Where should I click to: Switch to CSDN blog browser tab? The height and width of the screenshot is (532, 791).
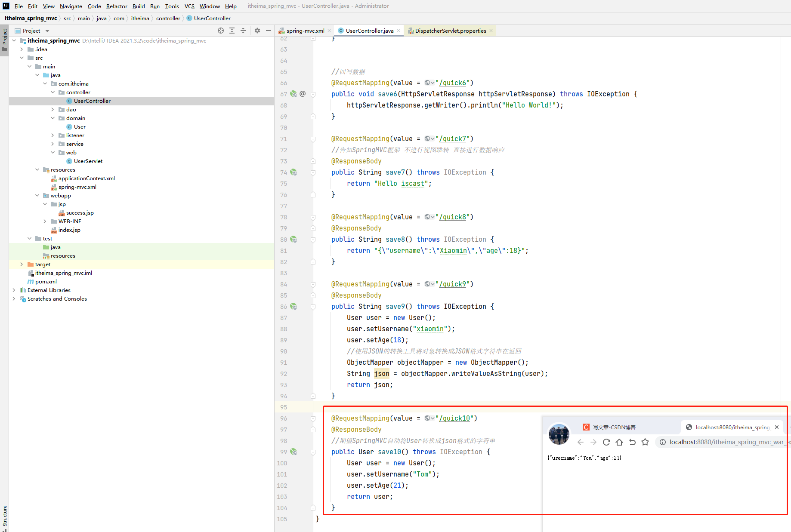[614, 427]
